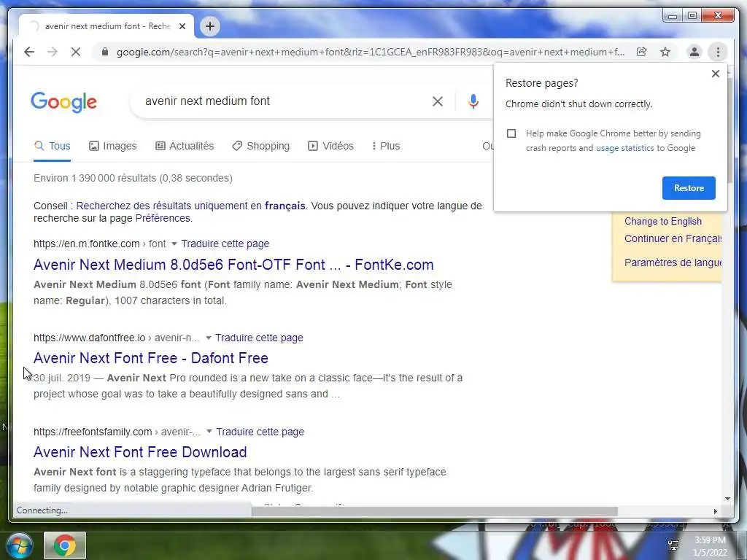Click the horizontal scrollbar thumb
Image resolution: width=747 pixels, height=560 pixels.
435,511
